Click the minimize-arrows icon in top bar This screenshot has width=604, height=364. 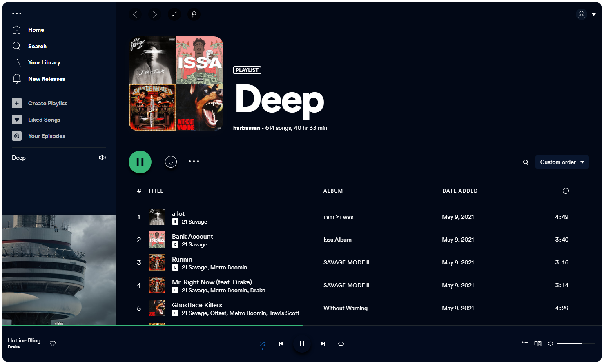pyautogui.click(x=174, y=14)
